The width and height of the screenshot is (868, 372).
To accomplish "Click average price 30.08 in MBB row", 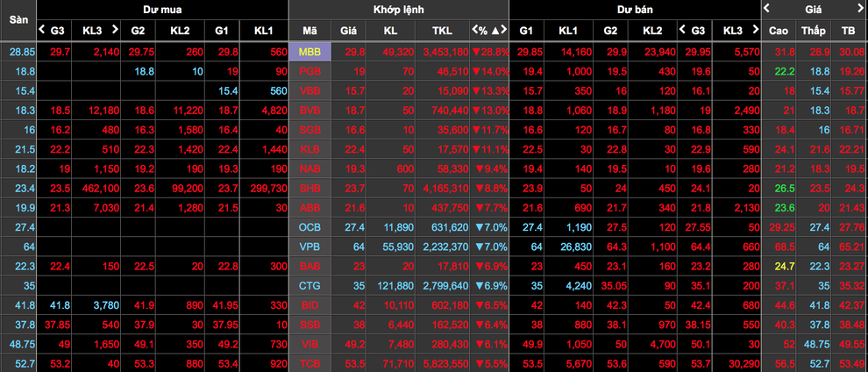I will click(851, 52).
